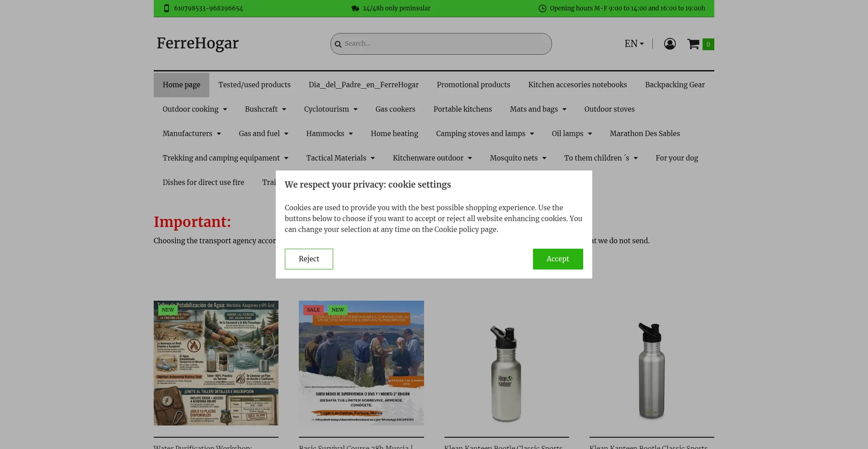
Task: Click the FerreHogar logo link
Action: pyautogui.click(x=198, y=43)
